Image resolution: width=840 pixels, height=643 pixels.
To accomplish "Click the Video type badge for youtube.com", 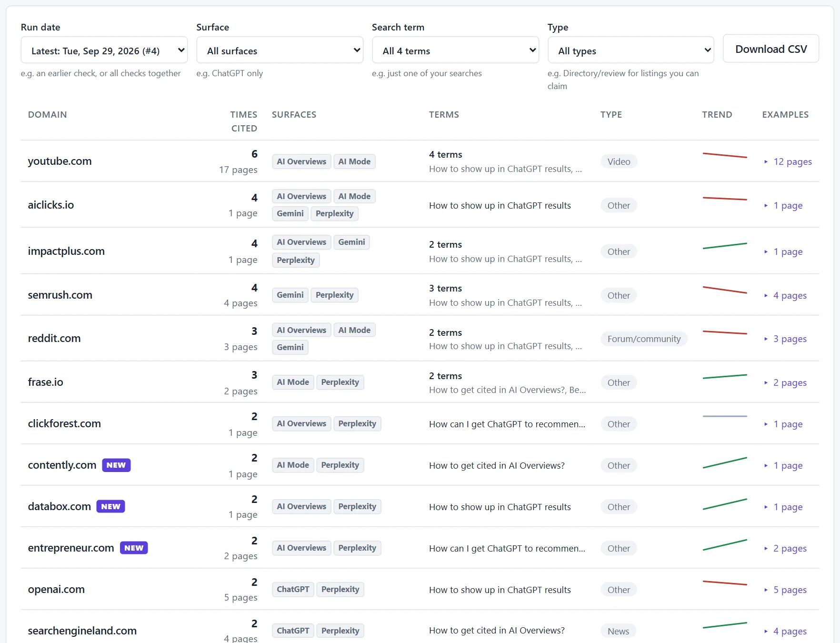I will pyautogui.click(x=619, y=162).
